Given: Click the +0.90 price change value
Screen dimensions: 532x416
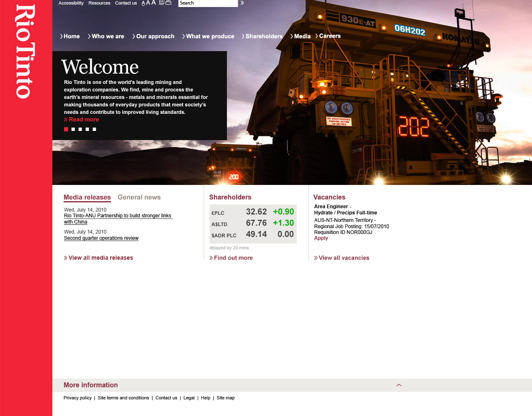Looking at the screenshot, I should pos(283,212).
